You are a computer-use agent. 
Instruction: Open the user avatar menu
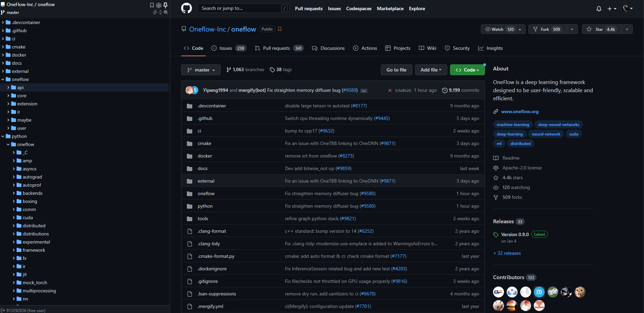click(x=628, y=8)
